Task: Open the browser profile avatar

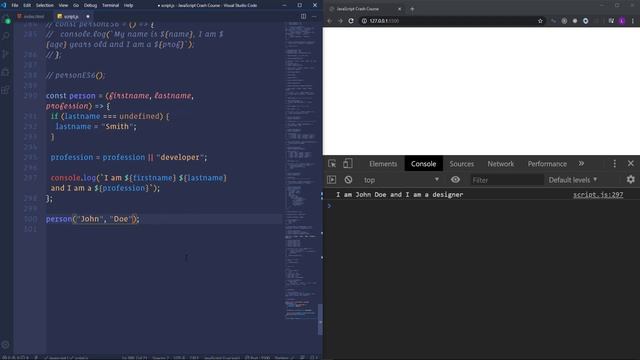Action: (x=622, y=21)
